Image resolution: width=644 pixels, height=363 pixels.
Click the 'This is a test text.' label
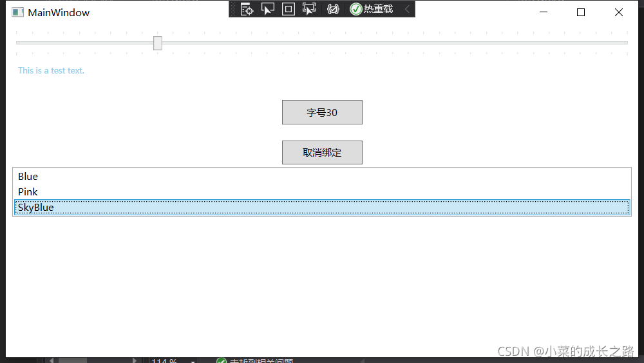click(51, 71)
